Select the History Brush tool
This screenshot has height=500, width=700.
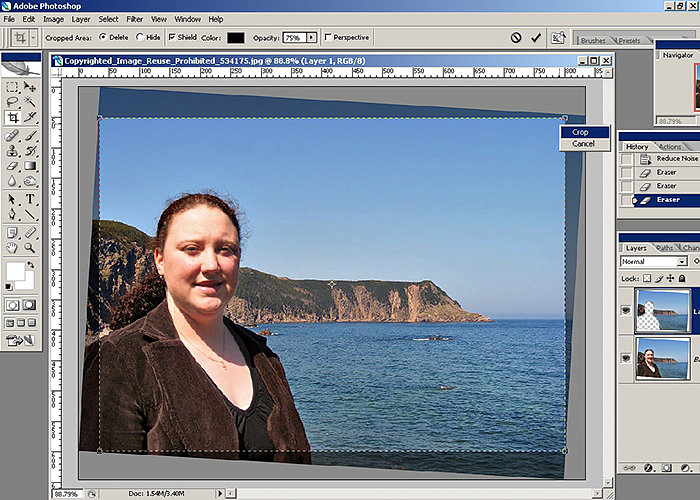[x=30, y=151]
